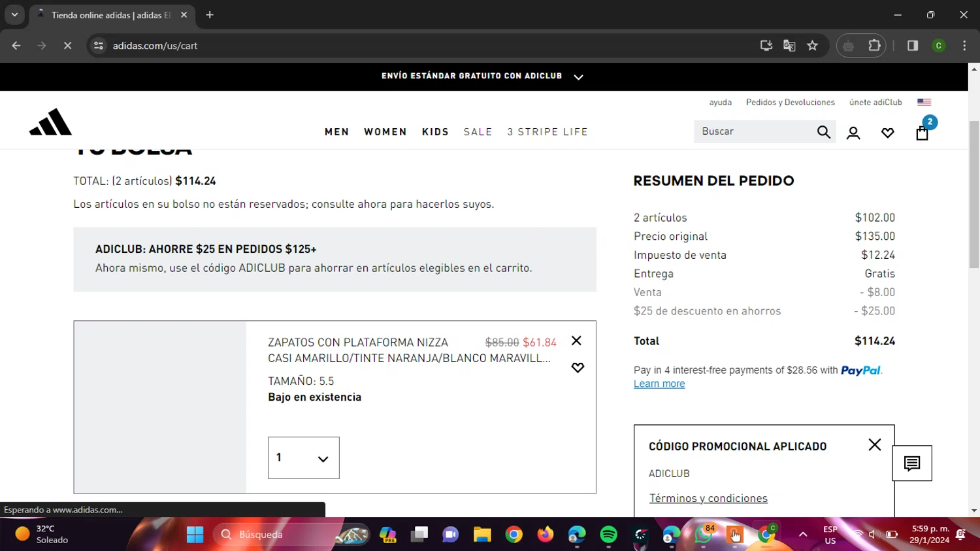Open the WOMEN menu

(385, 132)
